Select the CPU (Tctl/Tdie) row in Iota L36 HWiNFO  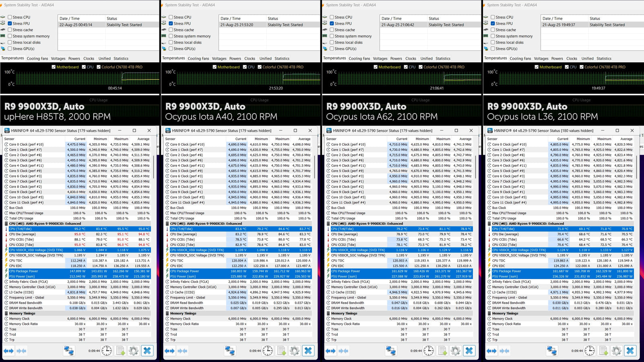click(560, 229)
